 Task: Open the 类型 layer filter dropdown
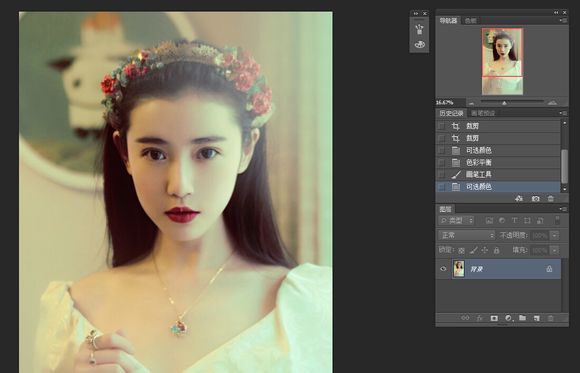coord(456,221)
